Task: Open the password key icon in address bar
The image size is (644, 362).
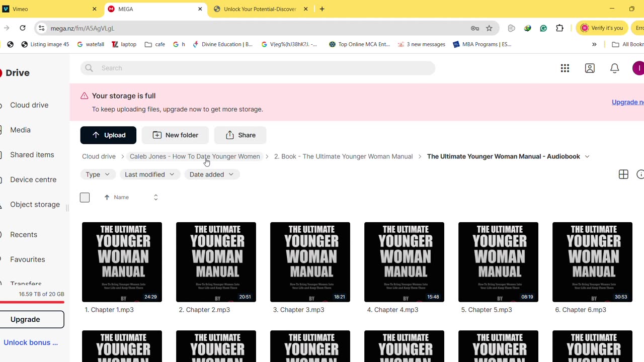Action: pyautogui.click(x=474, y=28)
